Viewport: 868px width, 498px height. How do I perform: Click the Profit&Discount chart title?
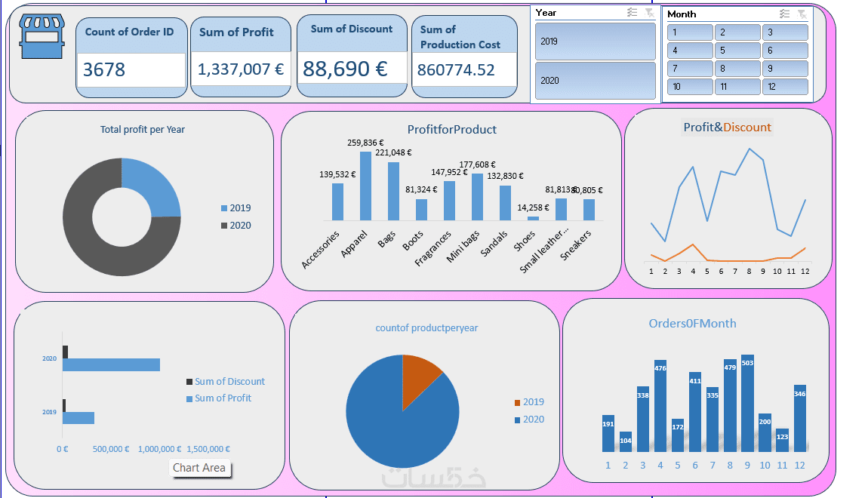727,128
